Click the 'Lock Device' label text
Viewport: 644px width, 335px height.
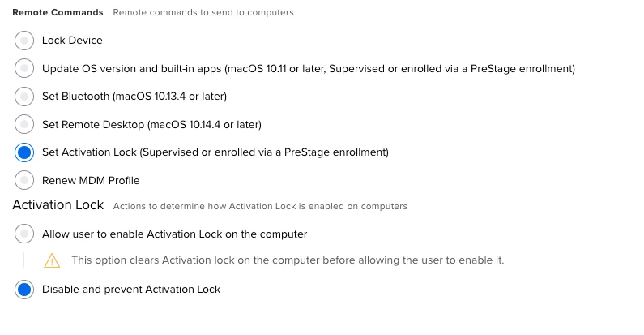pos(72,41)
